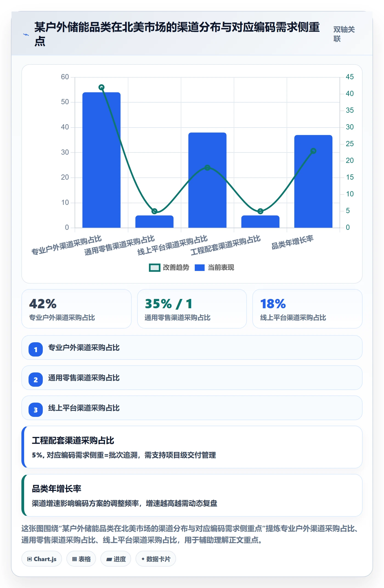Click the number 2 badge icon
384x588 pixels.
point(36,380)
